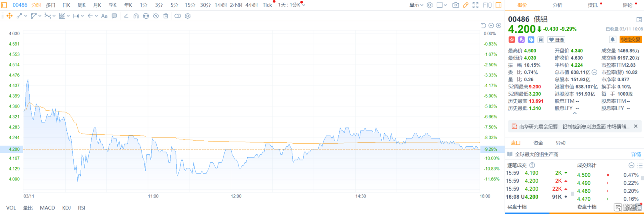The width and height of the screenshot is (644, 214).
Task: Toggle the magnet snap mode
Action: point(136,16)
